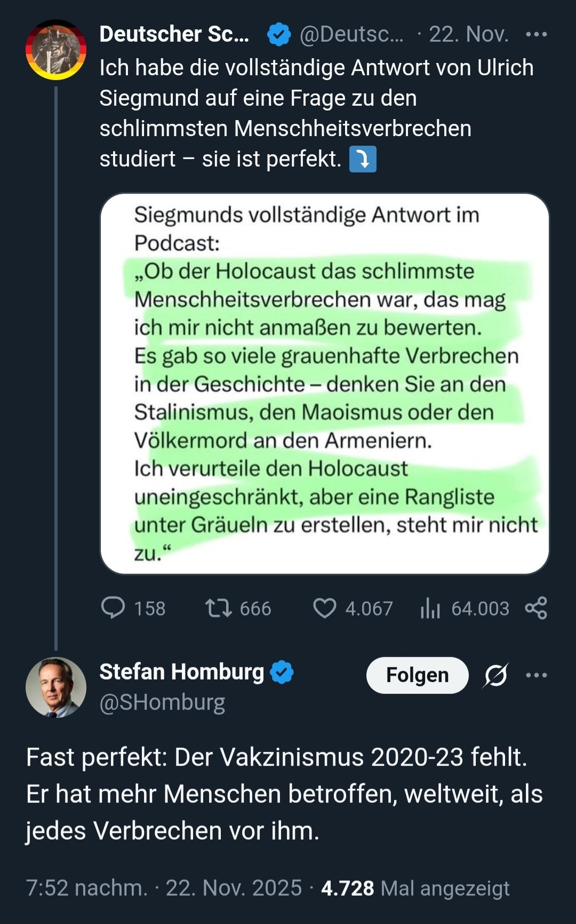Screen dimensions: 576x924
Task: Open three-dot menu on the top tweet
Action: (x=536, y=35)
